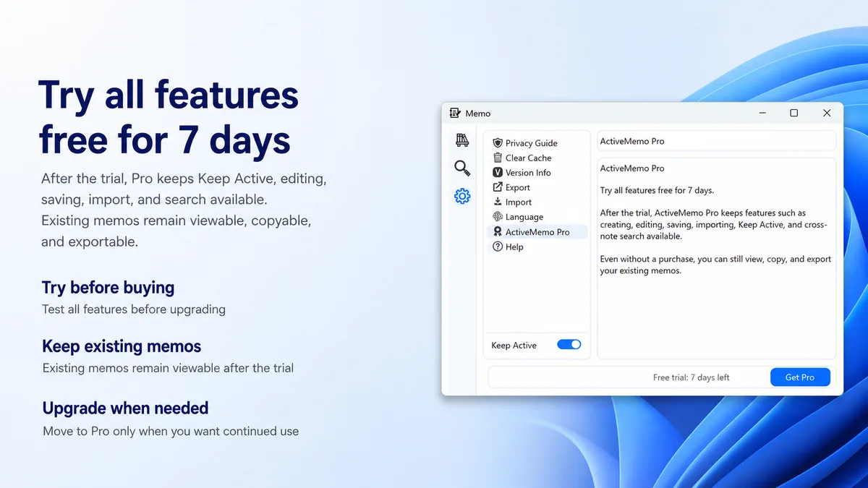
Task: Click the ActiveMemo Pro ribbon icon
Action: [x=498, y=232]
